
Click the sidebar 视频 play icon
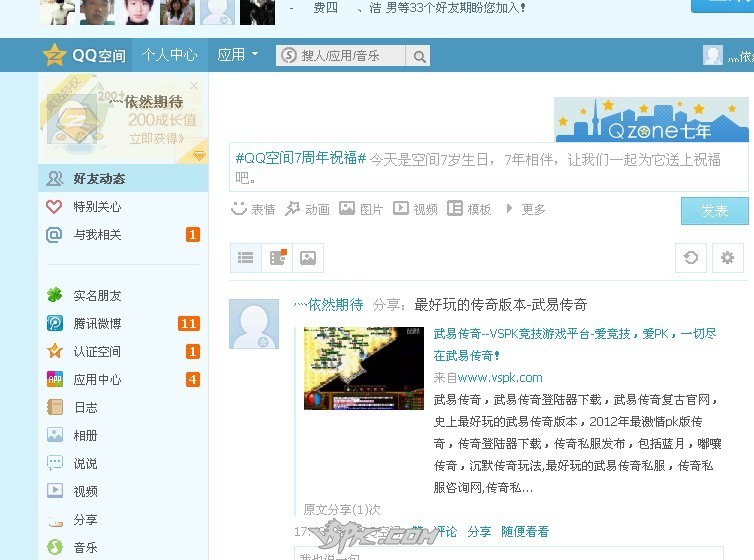(55, 491)
